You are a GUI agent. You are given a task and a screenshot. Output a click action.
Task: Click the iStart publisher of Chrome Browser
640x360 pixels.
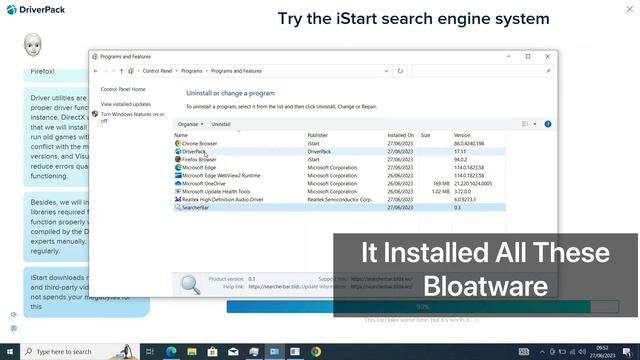point(313,143)
